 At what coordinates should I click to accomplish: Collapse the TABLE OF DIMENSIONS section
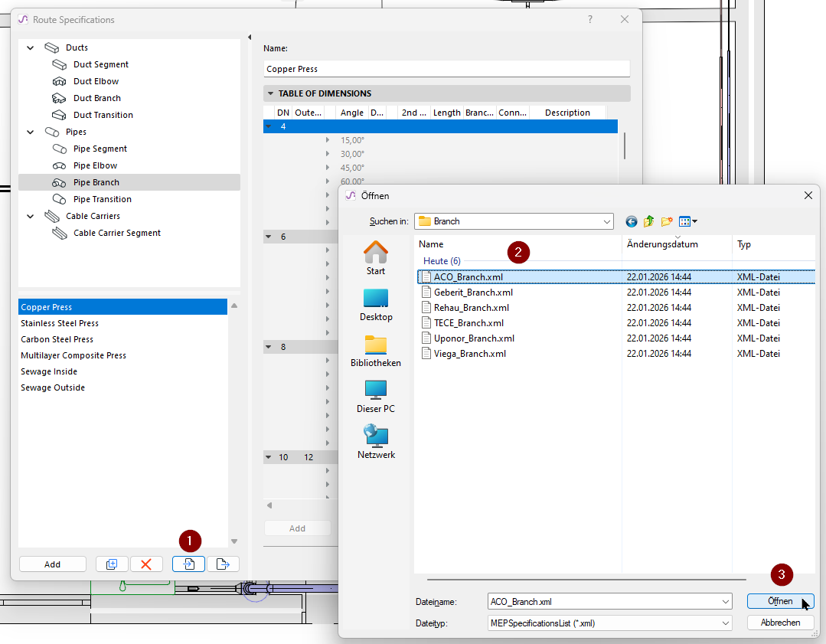(x=270, y=93)
